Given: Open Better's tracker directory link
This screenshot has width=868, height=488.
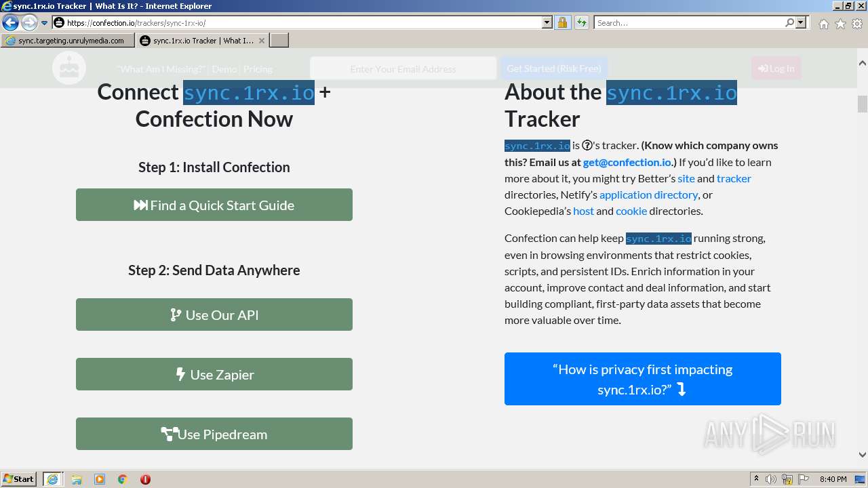Looking at the screenshot, I should (x=734, y=178).
